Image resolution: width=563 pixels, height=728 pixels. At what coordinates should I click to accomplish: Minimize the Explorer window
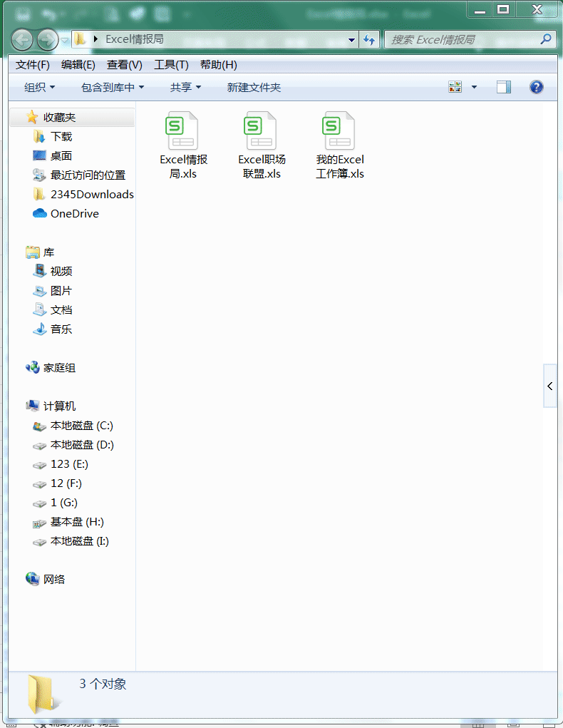pos(480,9)
